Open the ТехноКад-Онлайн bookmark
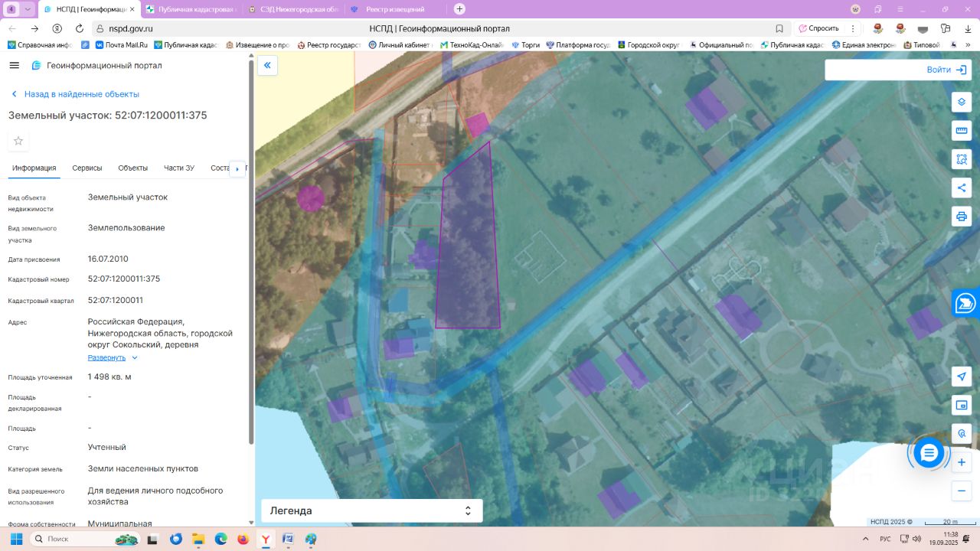980x551 pixels. tap(472, 45)
